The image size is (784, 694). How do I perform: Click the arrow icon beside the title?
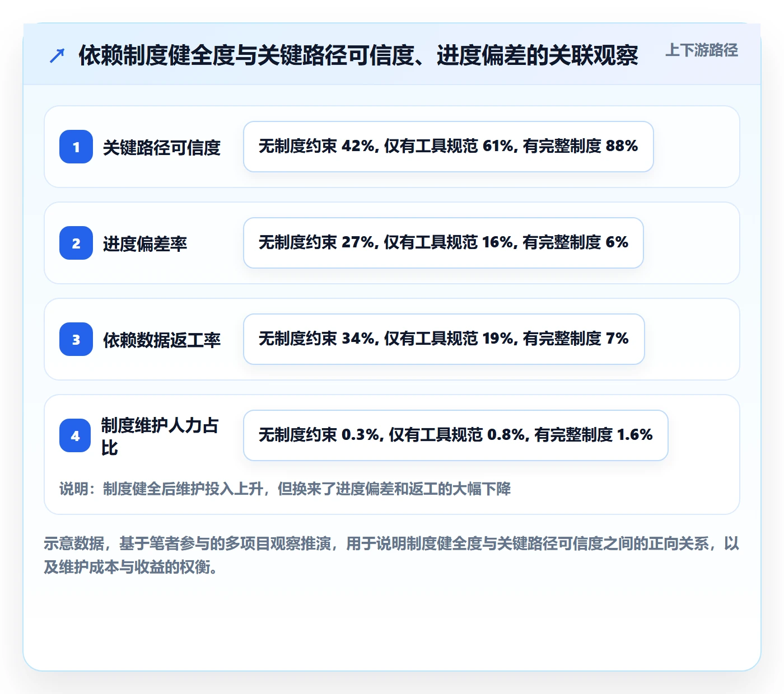57,55
